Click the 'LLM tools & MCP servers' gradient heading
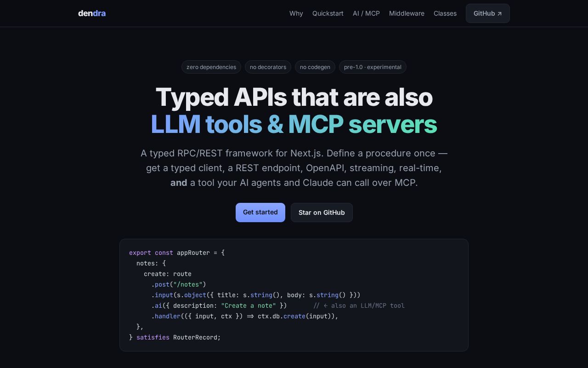The image size is (588, 368). click(294, 124)
